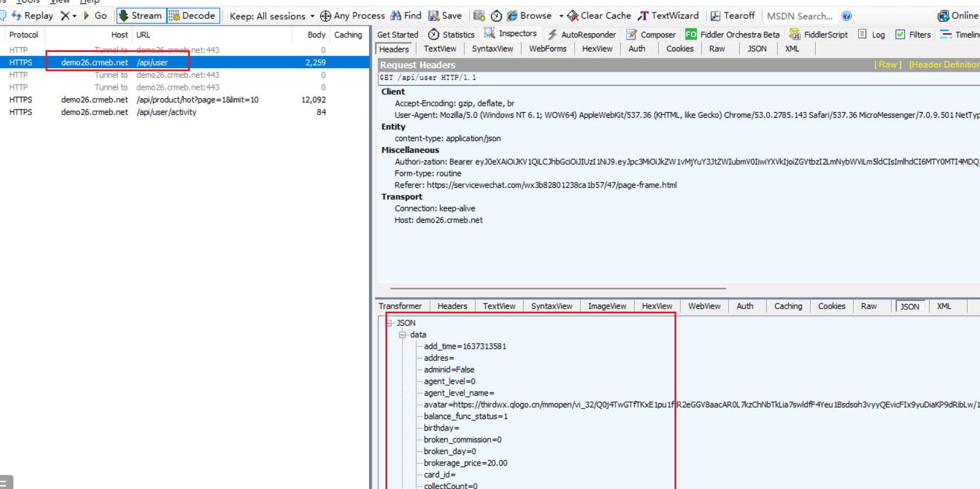Image resolution: width=980 pixels, height=489 pixels.
Task: Select the balance_func_status=1 tree entry
Action: [465, 416]
